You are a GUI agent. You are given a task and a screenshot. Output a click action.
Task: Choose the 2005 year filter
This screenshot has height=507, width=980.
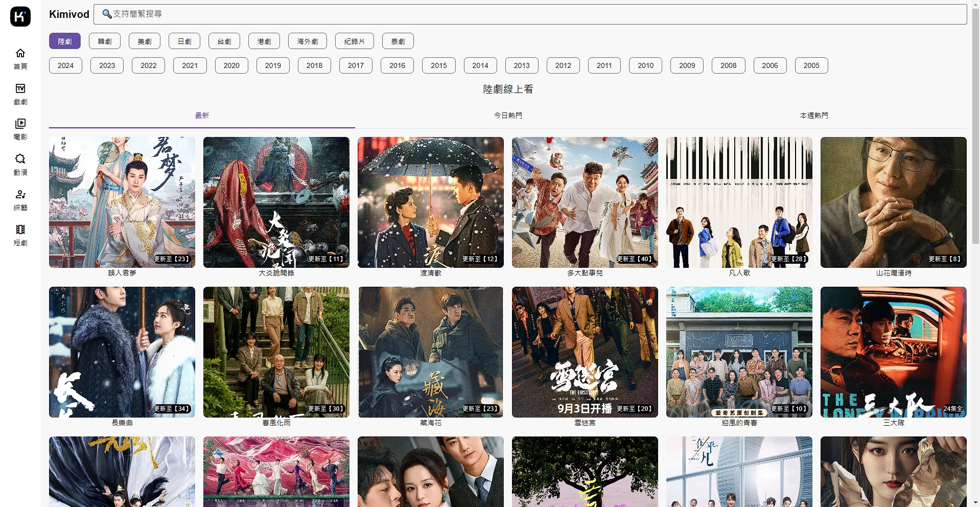tap(811, 65)
